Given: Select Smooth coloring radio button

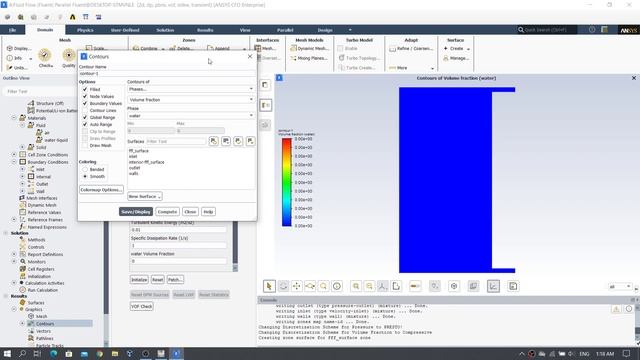Looking at the screenshot, I should 85,176.
